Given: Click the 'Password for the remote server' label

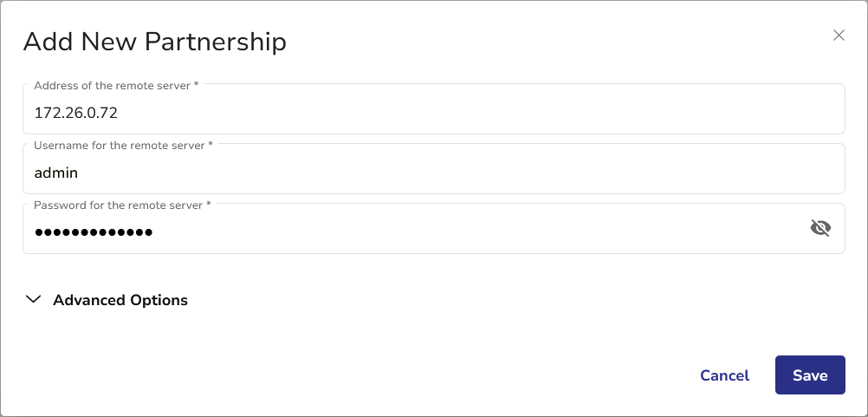Looking at the screenshot, I should click(117, 205).
